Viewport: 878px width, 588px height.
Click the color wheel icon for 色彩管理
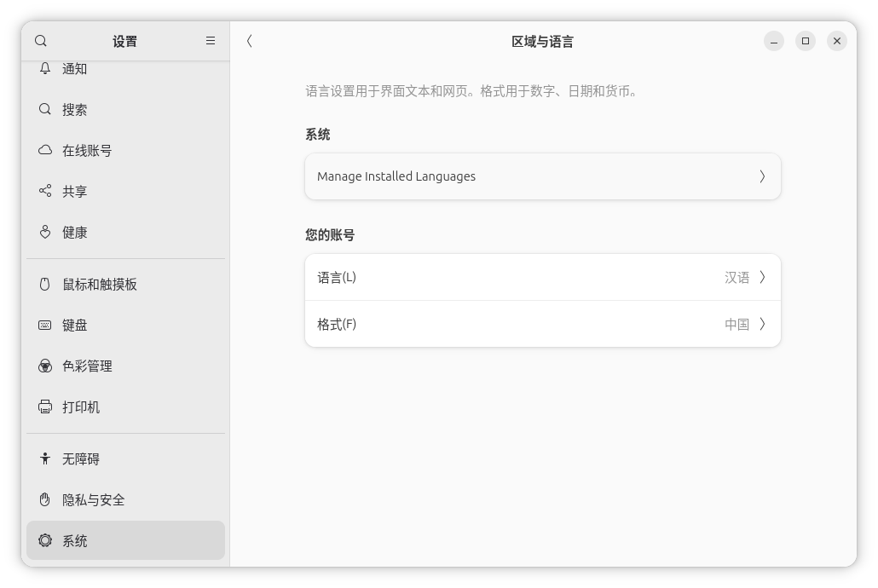point(45,366)
